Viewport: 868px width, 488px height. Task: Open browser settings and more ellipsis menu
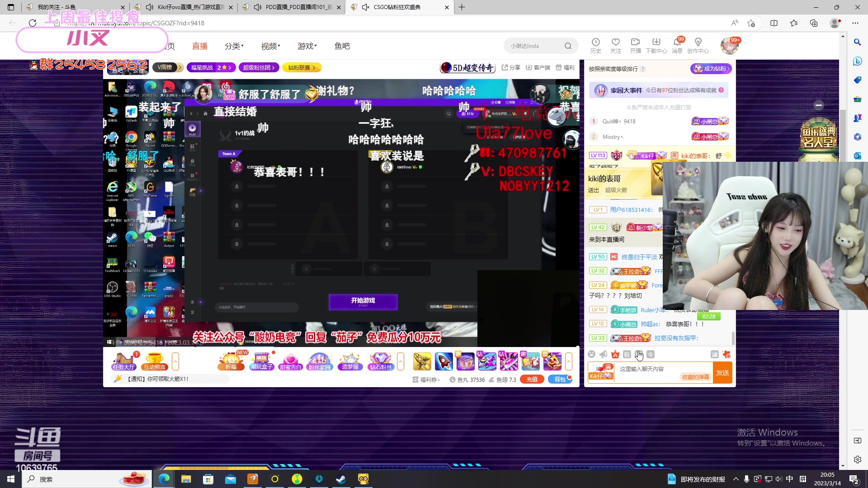(855, 23)
